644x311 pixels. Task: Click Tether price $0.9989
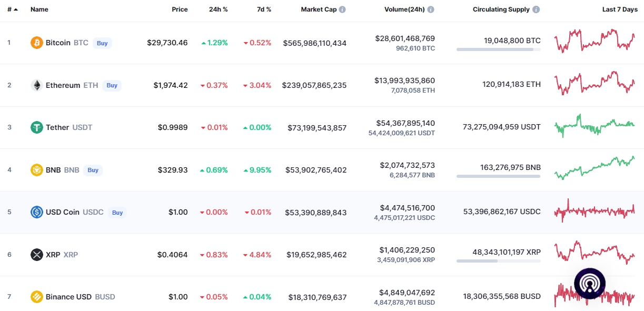173,127
